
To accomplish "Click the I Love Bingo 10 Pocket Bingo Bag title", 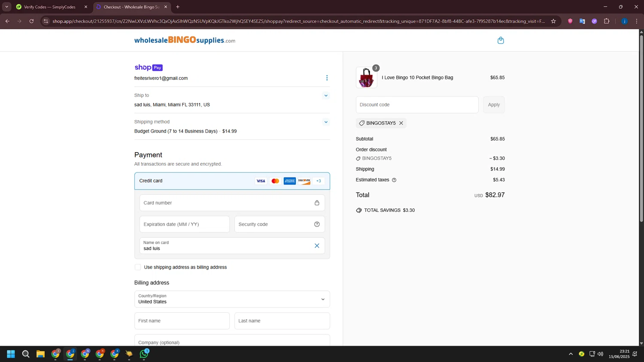I will (417, 78).
